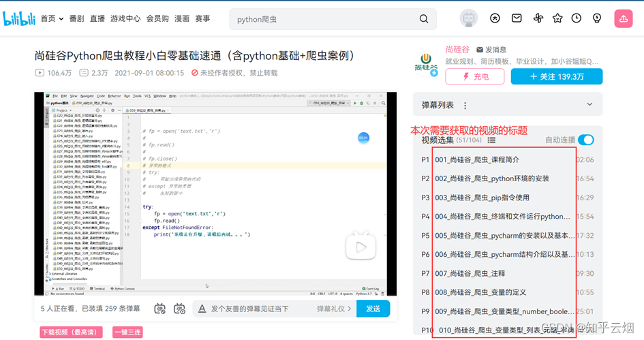The height and width of the screenshot is (340, 644).
Task: Click the video player area
Action: [x=215, y=194]
